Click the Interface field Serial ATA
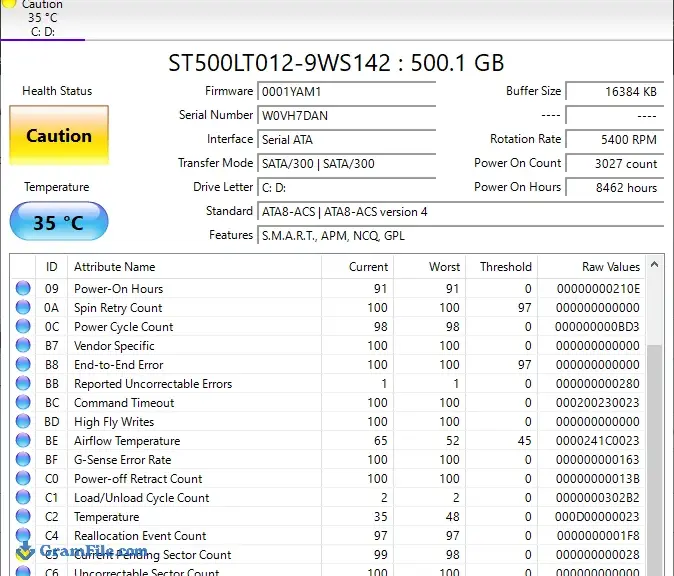 click(x=346, y=140)
